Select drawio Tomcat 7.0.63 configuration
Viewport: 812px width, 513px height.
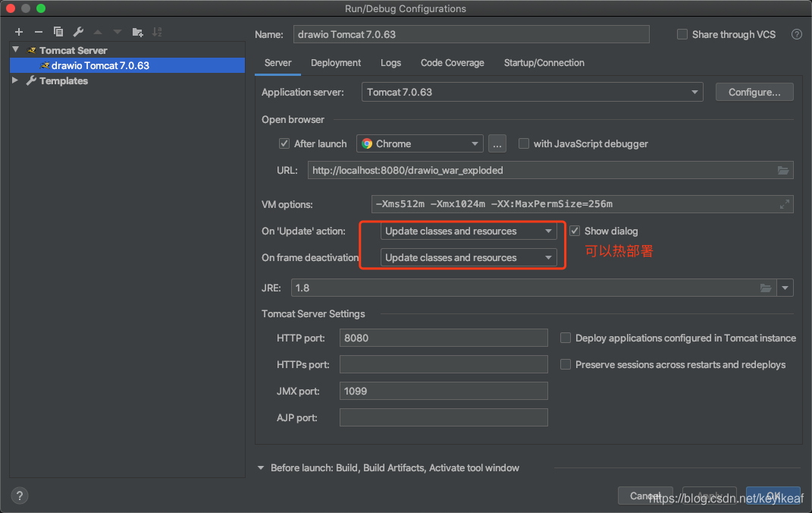pyautogui.click(x=127, y=65)
